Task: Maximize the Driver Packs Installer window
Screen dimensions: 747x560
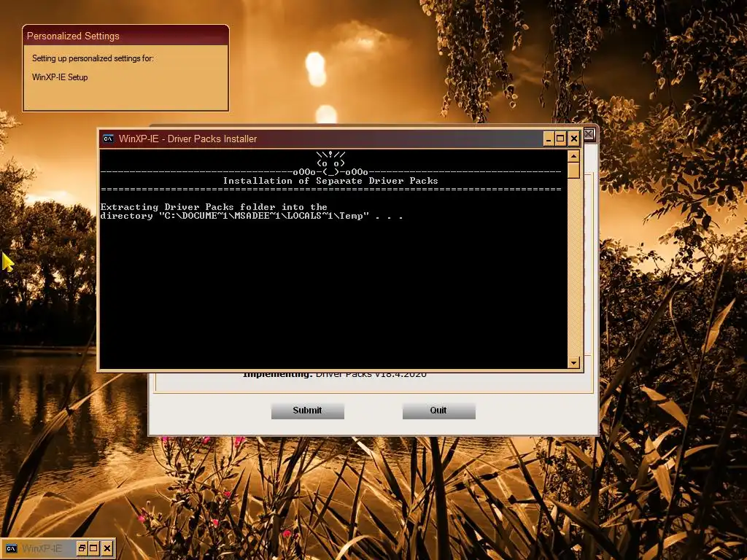Action: tap(561, 139)
